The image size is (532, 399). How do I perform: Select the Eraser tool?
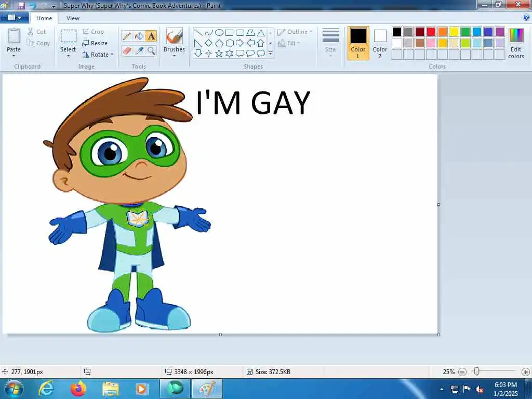(127, 51)
